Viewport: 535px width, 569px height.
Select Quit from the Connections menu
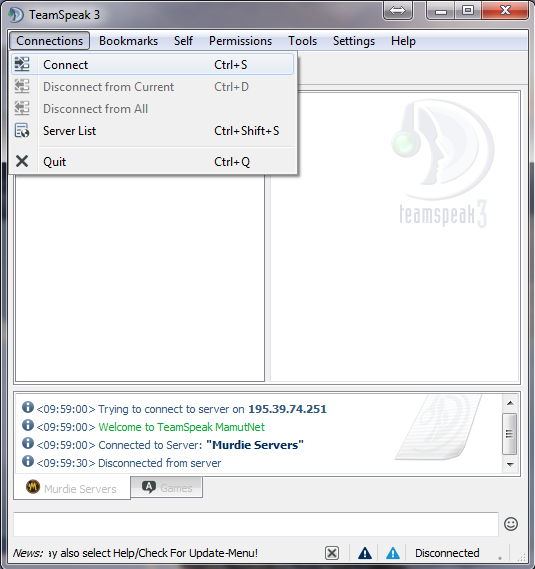coord(152,161)
